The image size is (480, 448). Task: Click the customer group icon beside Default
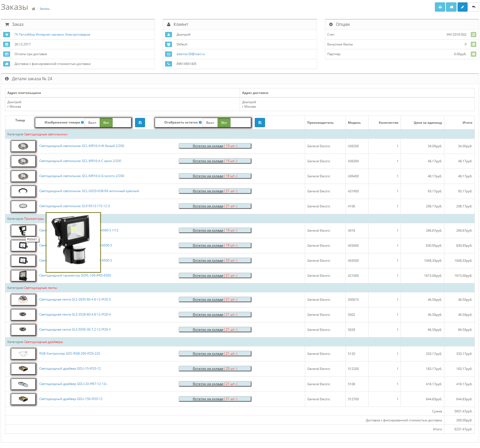169,44
